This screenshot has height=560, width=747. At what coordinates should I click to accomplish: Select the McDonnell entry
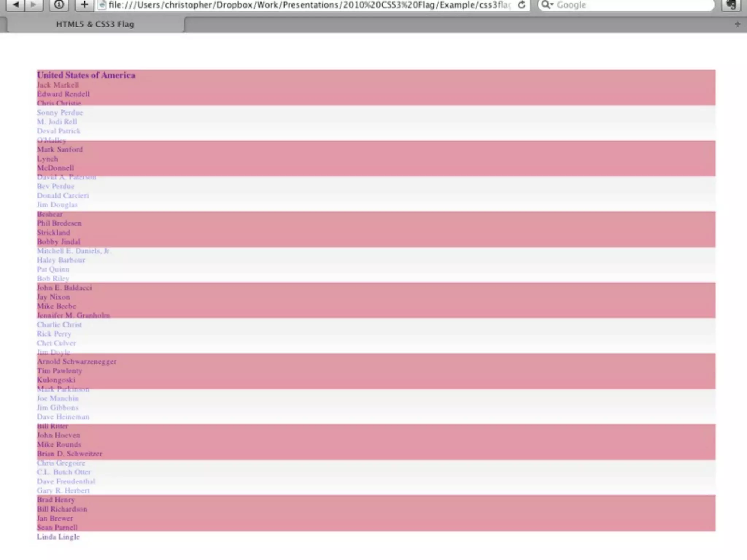tap(55, 168)
